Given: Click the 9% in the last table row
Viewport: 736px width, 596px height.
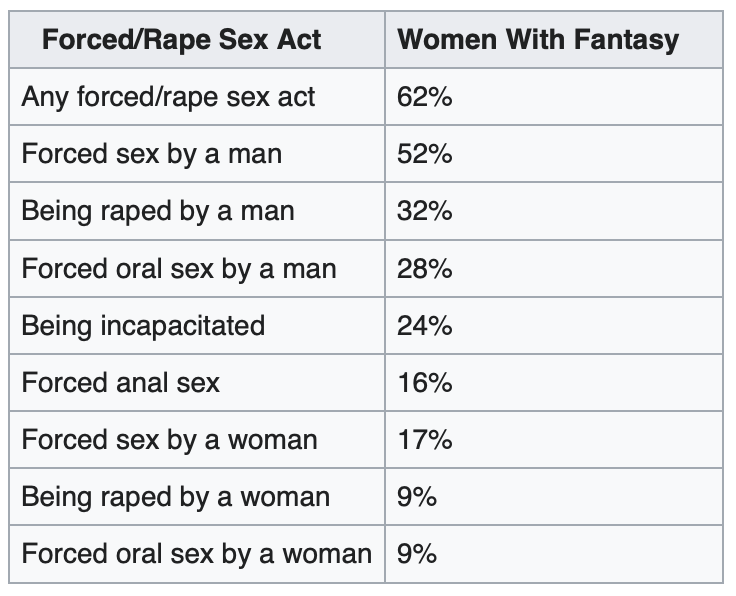Looking at the screenshot, I should tap(417, 553).
